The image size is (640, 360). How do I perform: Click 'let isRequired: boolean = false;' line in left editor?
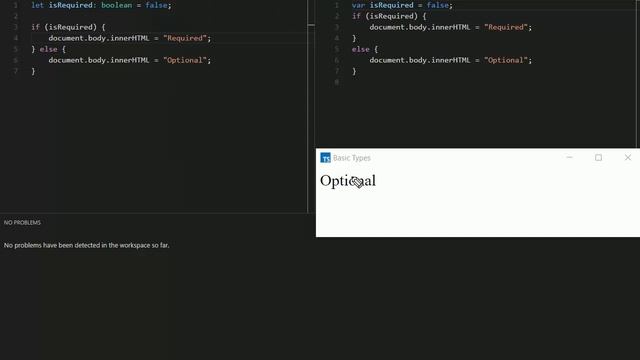click(x=101, y=5)
